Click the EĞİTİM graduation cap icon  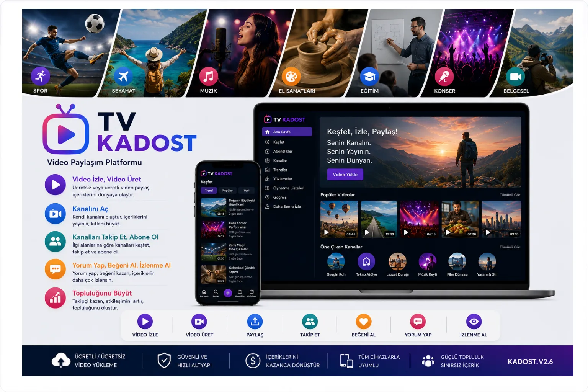[x=369, y=77]
